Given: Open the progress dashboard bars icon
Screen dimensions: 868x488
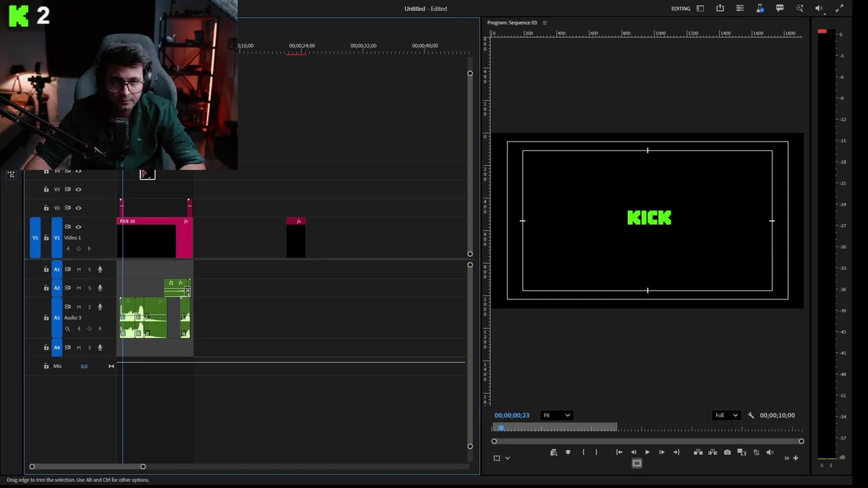Looking at the screenshot, I should click(x=740, y=8).
